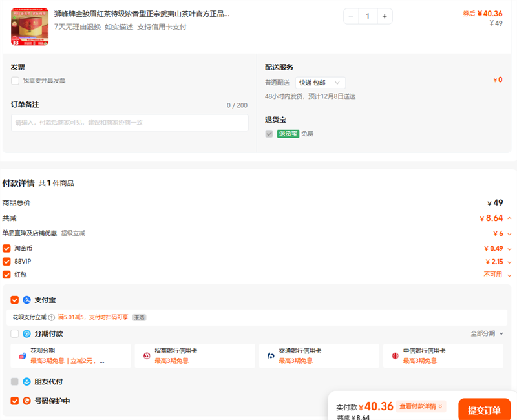The width and height of the screenshot is (517, 420).
Task: Click the 分期付款 installment icon
Action: [27, 333]
